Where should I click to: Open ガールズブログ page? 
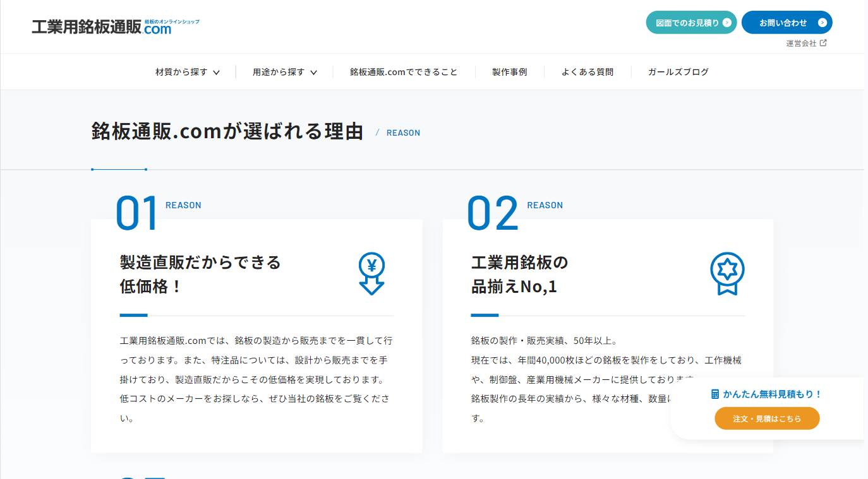click(678, 72)
